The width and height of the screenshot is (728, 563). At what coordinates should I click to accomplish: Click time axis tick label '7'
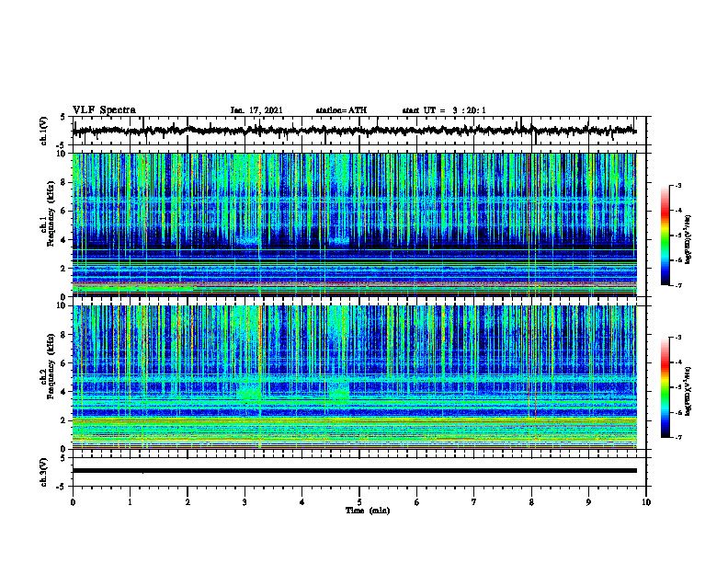pos(474,502)
